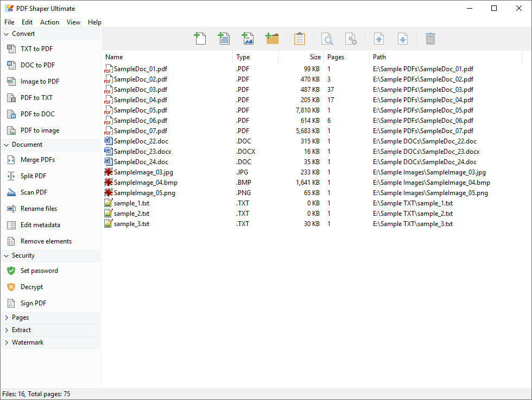Add a new file using the Add File icon
Screen dimensions: 532x400
pyautogui.click(x=200, y=38)
